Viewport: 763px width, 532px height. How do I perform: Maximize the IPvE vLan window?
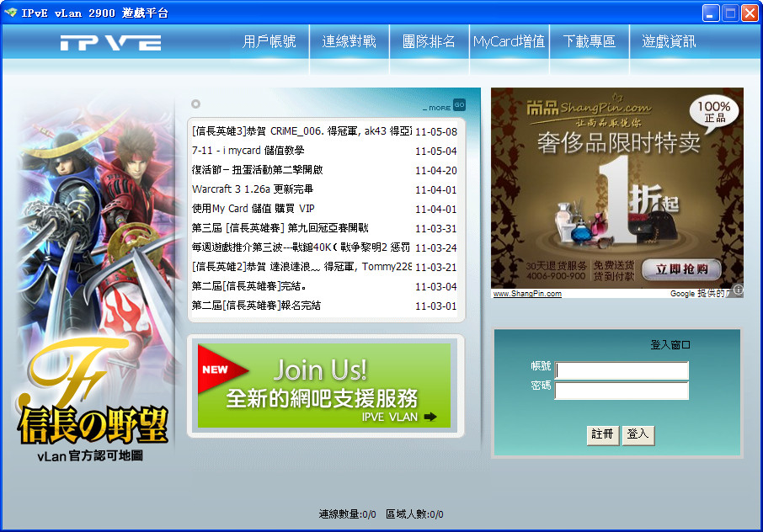(x=730, y=13)
